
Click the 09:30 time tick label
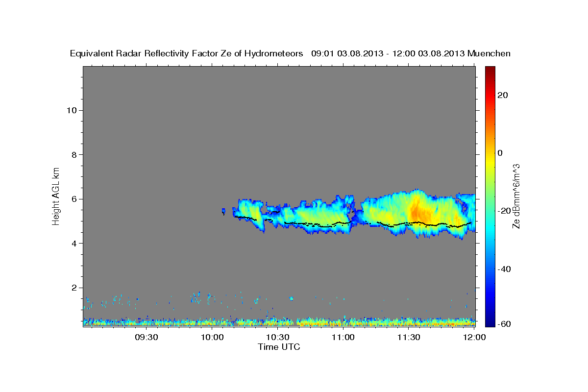[x=147, y=338]
